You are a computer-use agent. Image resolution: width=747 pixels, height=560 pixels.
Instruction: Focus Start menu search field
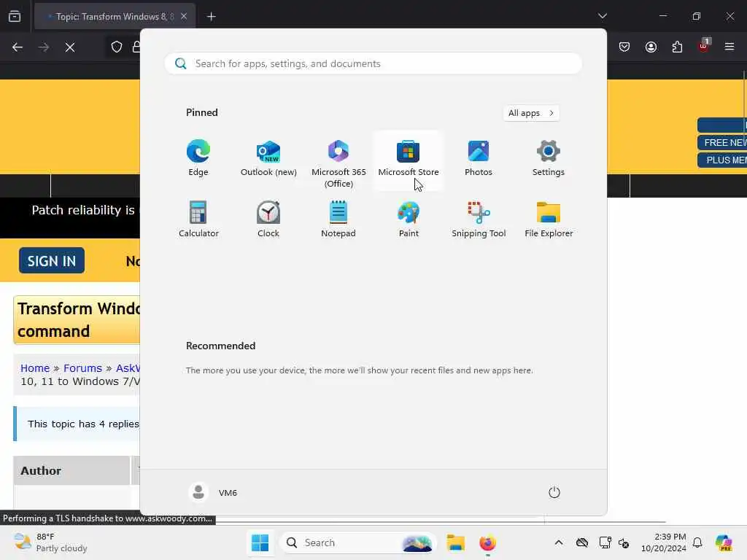373,63
